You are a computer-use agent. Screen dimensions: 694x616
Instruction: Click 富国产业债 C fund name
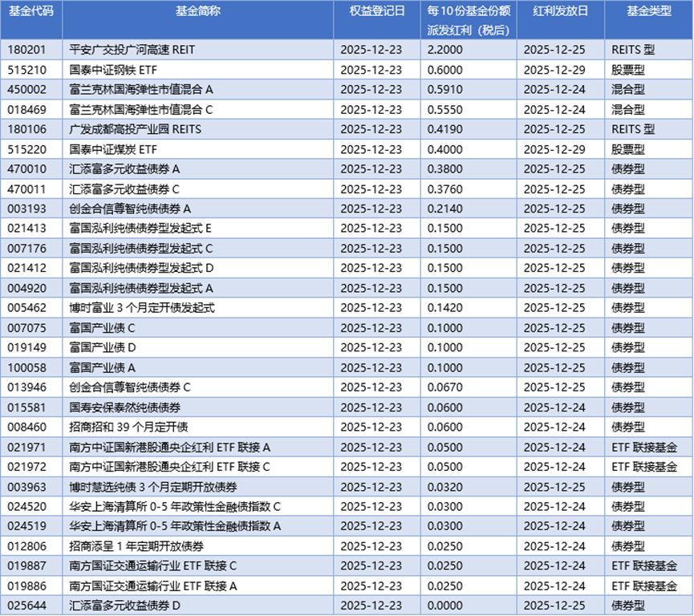[x=102, y=328]
